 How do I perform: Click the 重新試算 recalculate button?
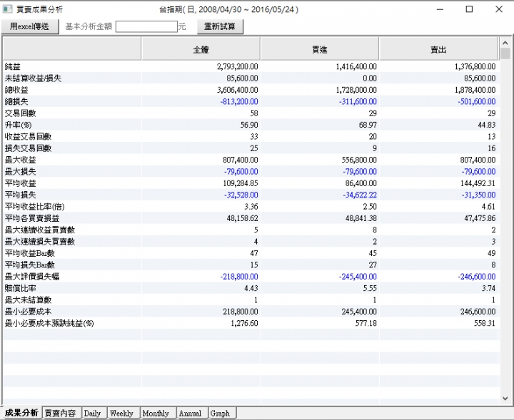[x=220, y=26]
